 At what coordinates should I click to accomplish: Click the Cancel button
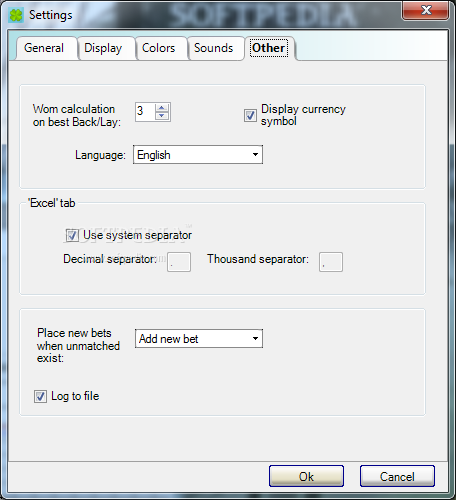(397, 476)
